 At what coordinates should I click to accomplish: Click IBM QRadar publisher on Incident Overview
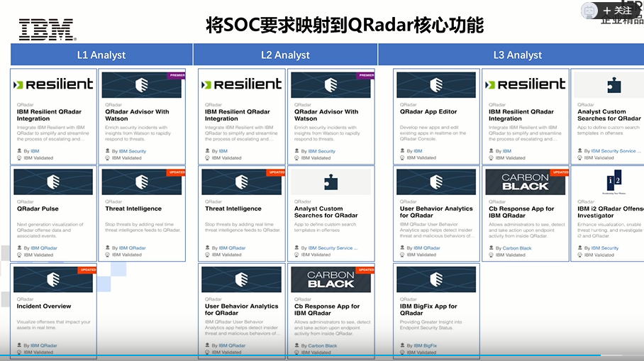click(x=44, y=345)
